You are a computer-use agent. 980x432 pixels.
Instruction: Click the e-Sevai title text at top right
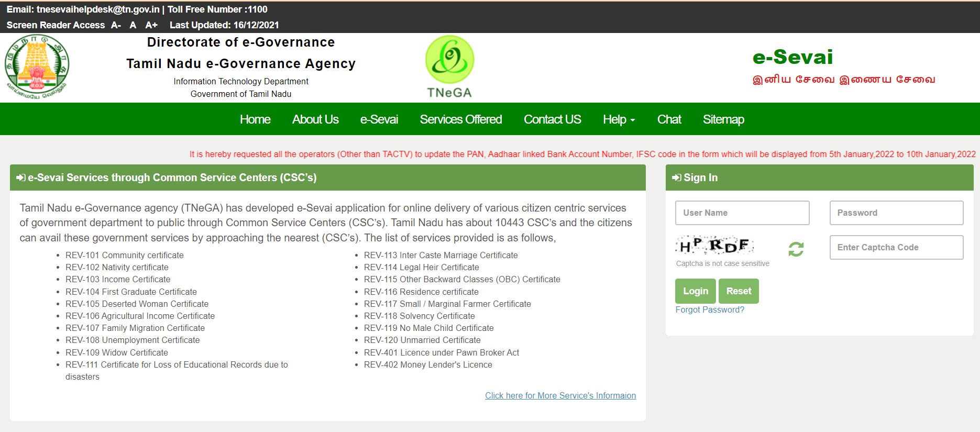pyautogui.click(x=792, y=57)
